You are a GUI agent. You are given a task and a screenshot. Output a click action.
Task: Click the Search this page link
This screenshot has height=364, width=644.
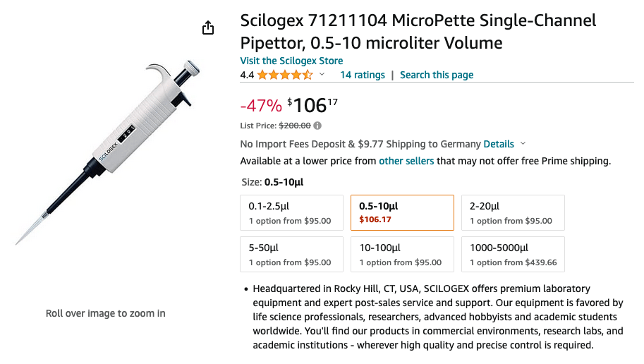437,75
